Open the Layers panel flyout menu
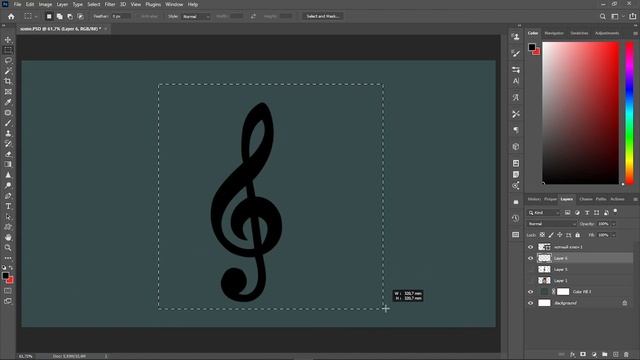The width and height of the screenshot is (640, 360). [635, 199]
